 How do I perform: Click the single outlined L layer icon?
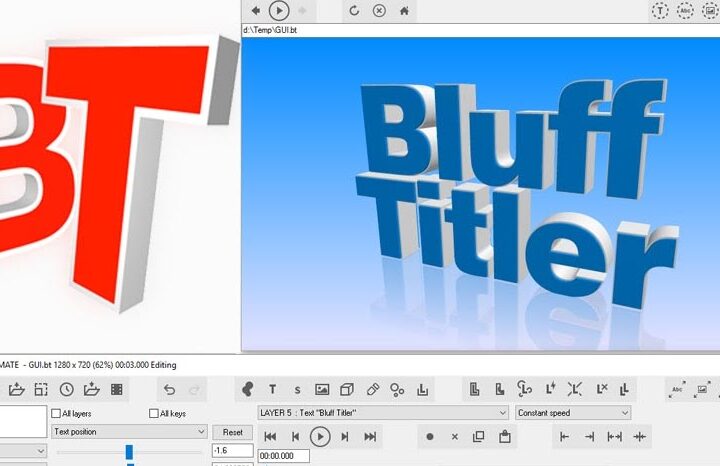pos(500,389)
